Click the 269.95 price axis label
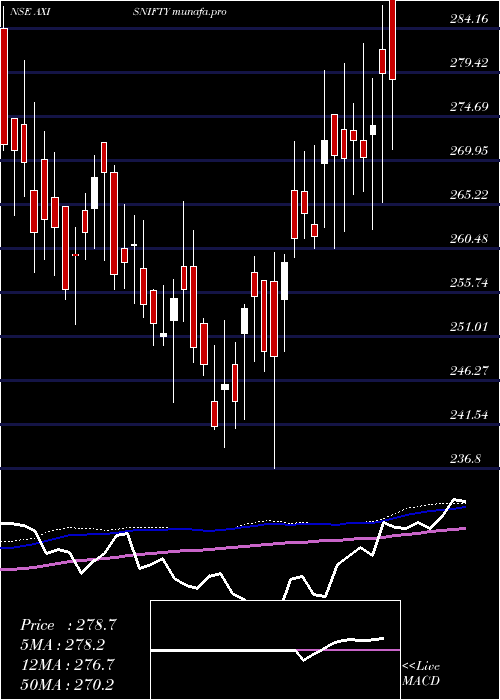 click(x=469, y=151)
